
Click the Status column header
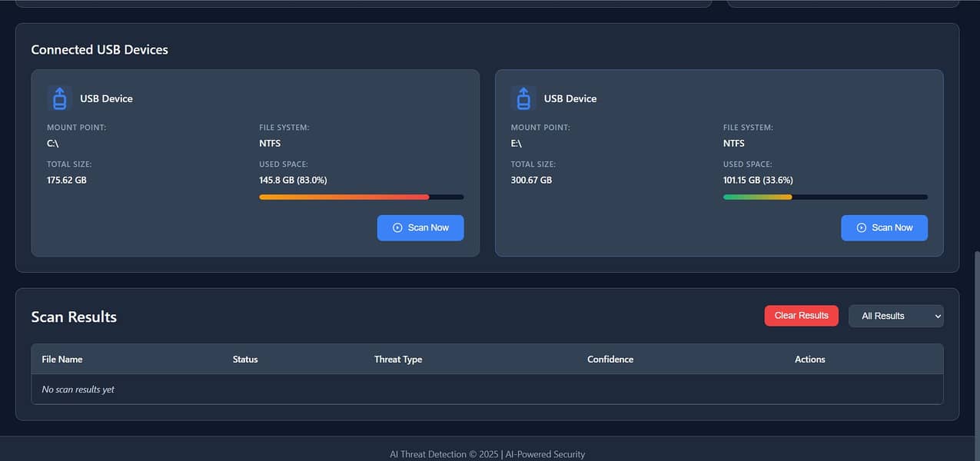tap(245, 360)
